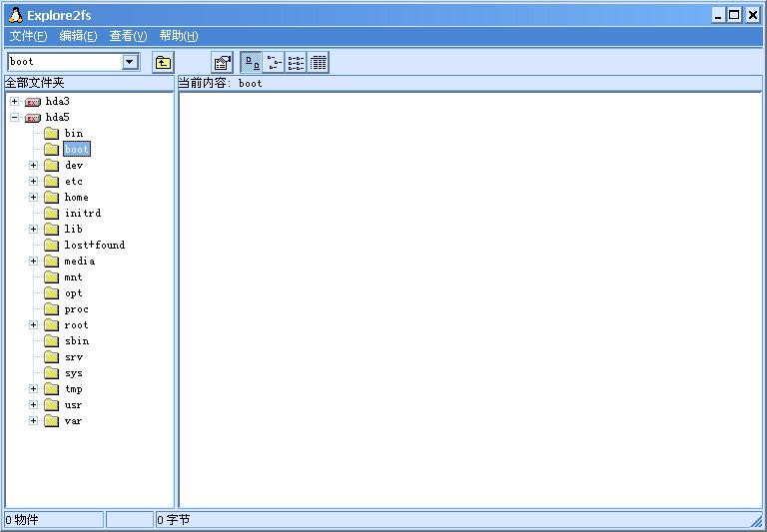Open the properties toolbar button

pos(222,63)
